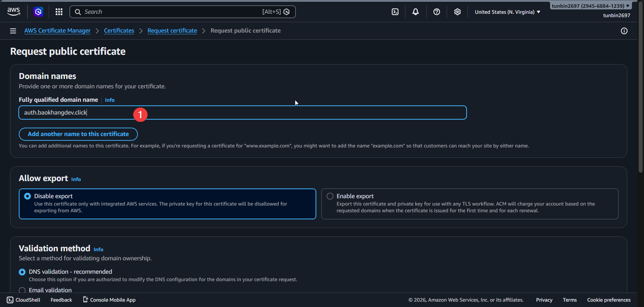Toggle the side navigation hamburger menu

click(x=13, y=31)
